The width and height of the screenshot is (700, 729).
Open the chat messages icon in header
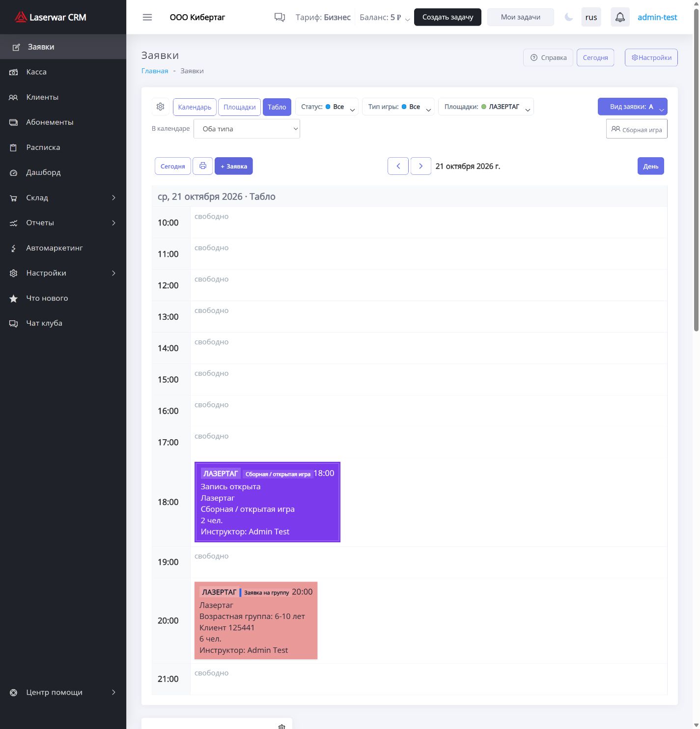click(x=280, y=17)
